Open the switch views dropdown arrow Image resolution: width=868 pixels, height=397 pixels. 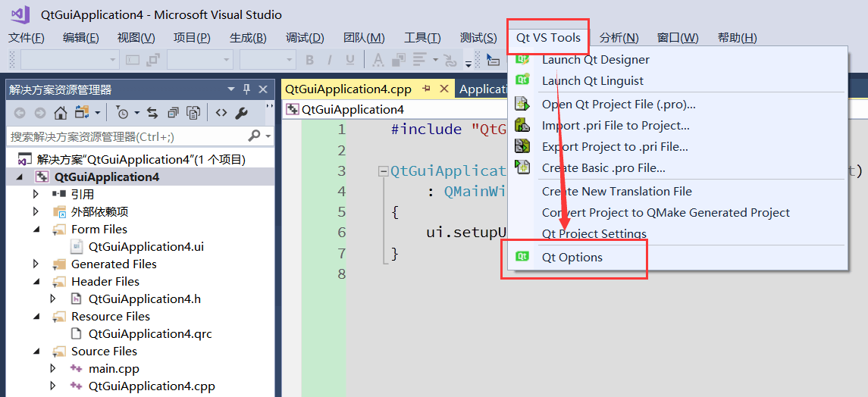point(98,113)
